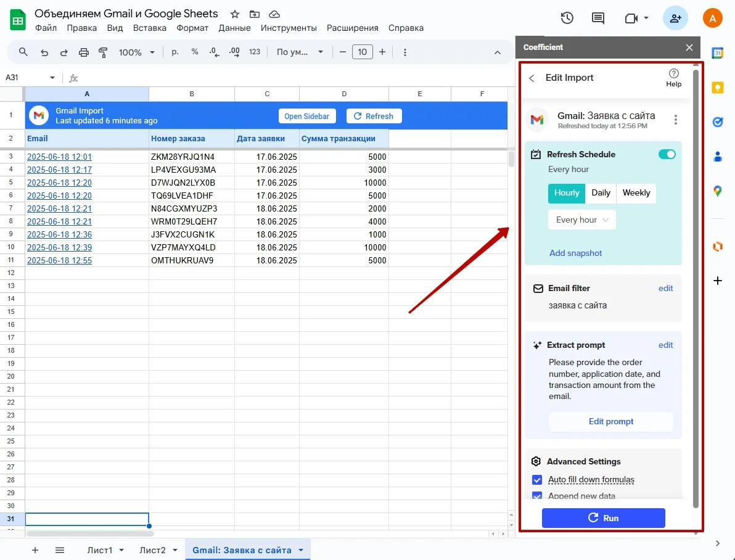Screen dimensions: 735x560
Task: Click the Add snapshot link
Action: coord(575,253)
